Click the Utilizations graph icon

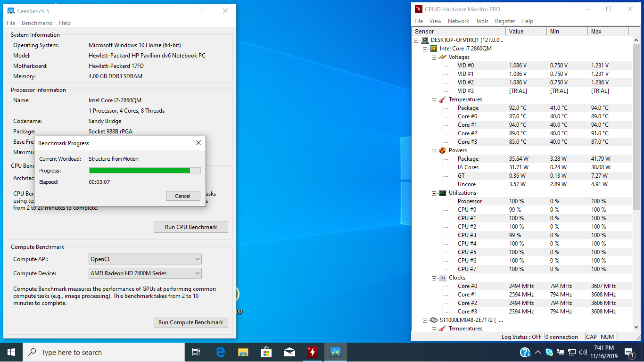click(442, 192)
